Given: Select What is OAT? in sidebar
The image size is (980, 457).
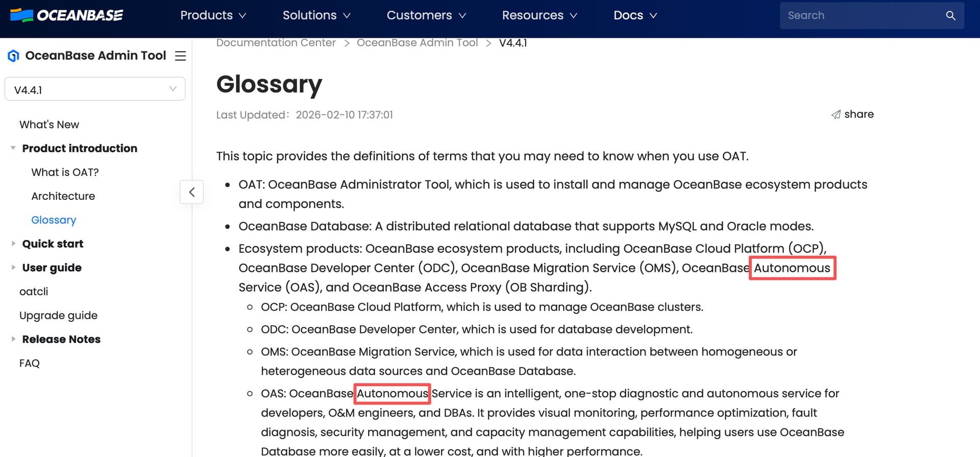Looking at the screenshot, I should [65, 172].
